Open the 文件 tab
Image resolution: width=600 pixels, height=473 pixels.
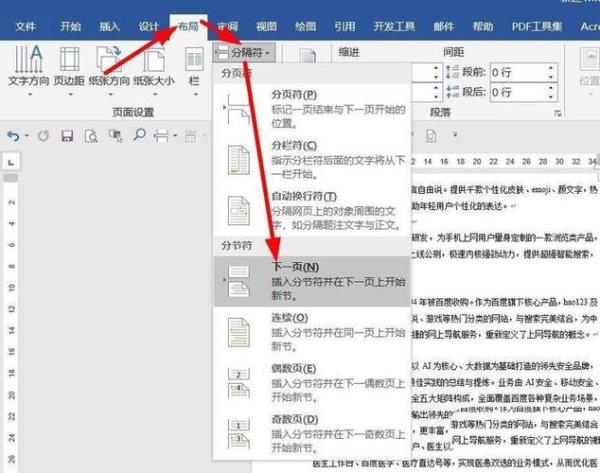pos(26,26)
